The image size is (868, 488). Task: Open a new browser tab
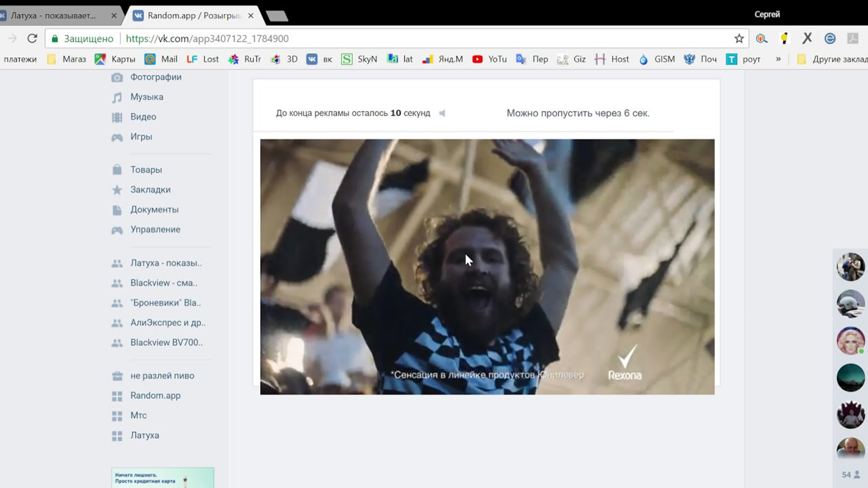coord(277,15)
